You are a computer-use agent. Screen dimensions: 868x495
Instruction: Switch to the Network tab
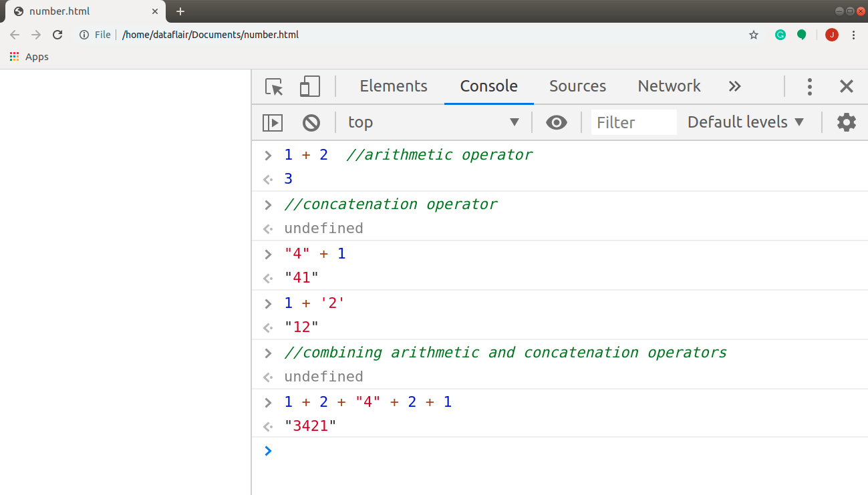click(x=669, y=86)
